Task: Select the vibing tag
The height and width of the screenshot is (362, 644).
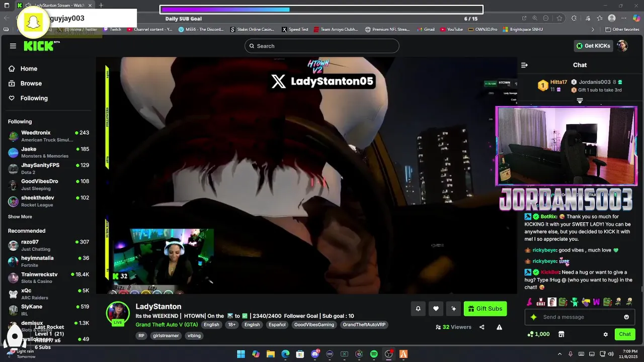Action: coord(194,336)
